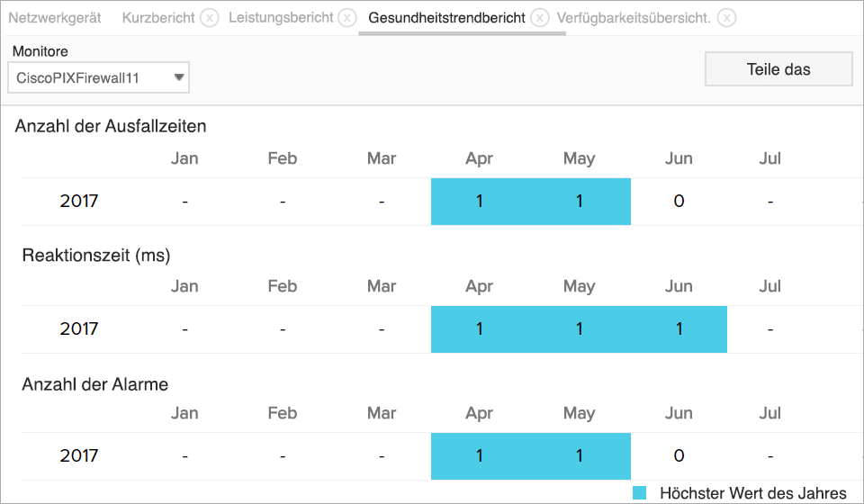
Task: Open the Kurzbericht tab
Action: [157, 18]
